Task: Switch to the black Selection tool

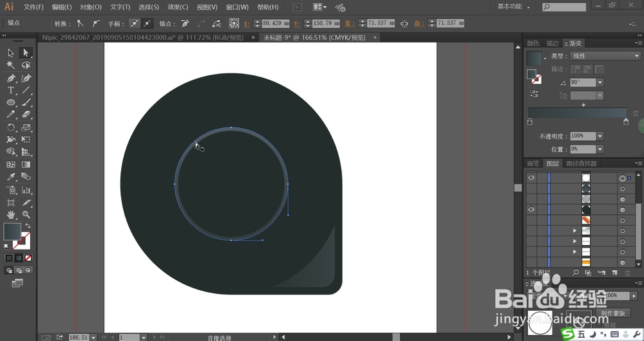Action: coord(11,53)
